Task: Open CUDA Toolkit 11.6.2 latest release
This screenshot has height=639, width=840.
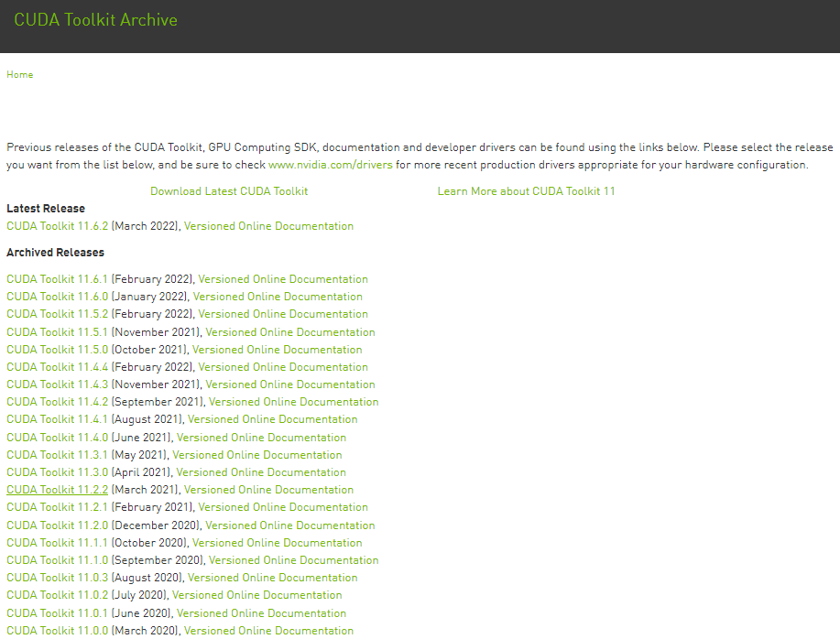Action: click(58, 226)
